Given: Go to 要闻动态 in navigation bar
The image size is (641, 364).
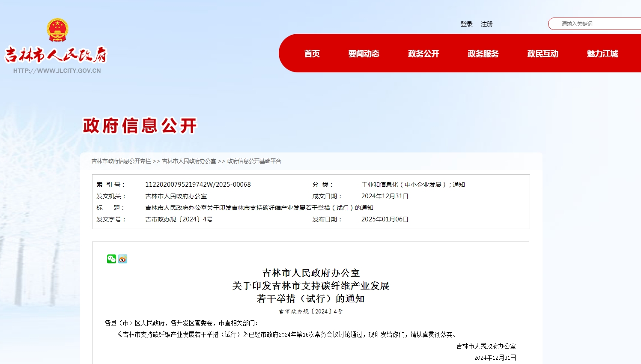Looking at the screenshot, I should tap(364, 54).
